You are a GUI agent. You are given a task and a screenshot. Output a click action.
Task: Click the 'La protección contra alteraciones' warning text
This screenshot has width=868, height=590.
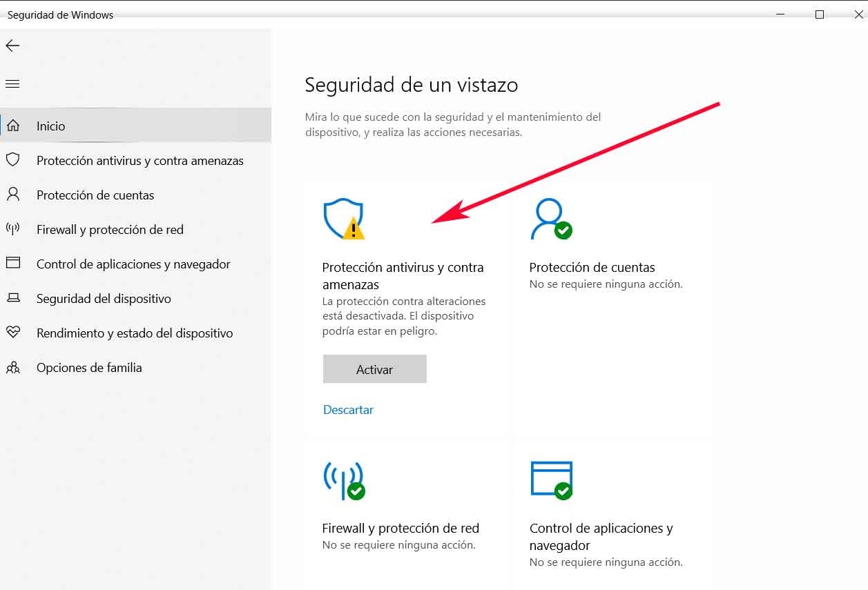point(404,316)
